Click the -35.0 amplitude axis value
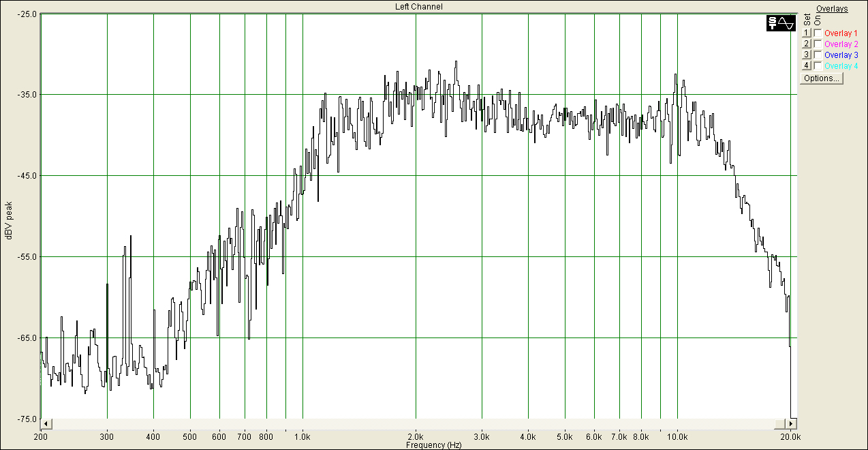 (28, 95)
